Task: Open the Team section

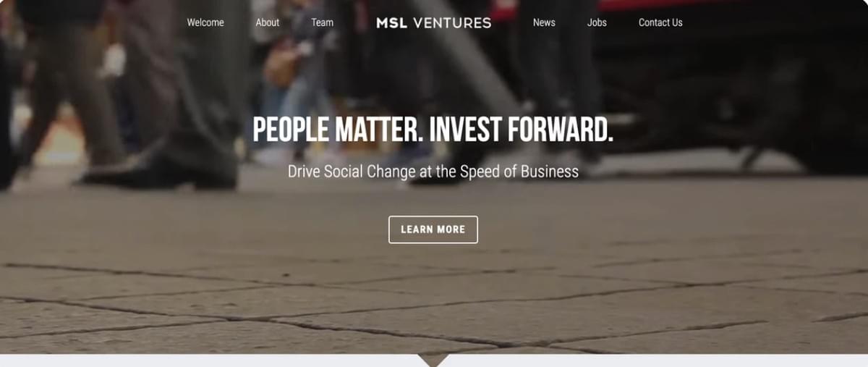Action: pos(322,22)
